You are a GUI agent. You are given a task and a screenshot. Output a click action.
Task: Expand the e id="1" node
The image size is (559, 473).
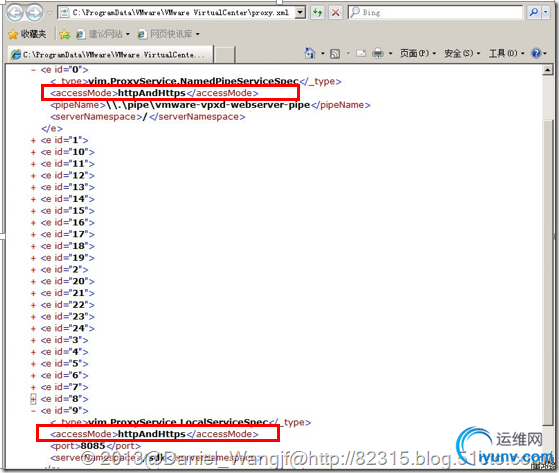point(33,140)
